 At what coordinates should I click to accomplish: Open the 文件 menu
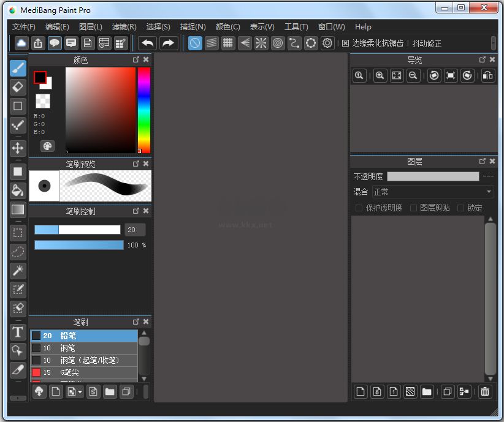tap(23, 26)
